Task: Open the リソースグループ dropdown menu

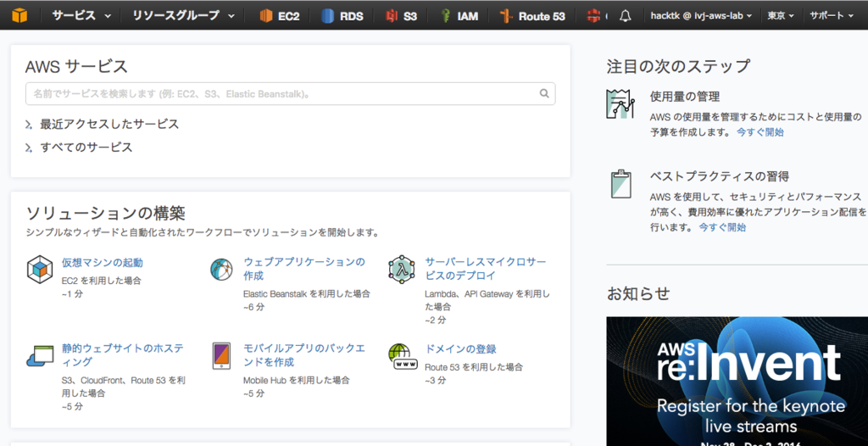Action: pos(183,16)
